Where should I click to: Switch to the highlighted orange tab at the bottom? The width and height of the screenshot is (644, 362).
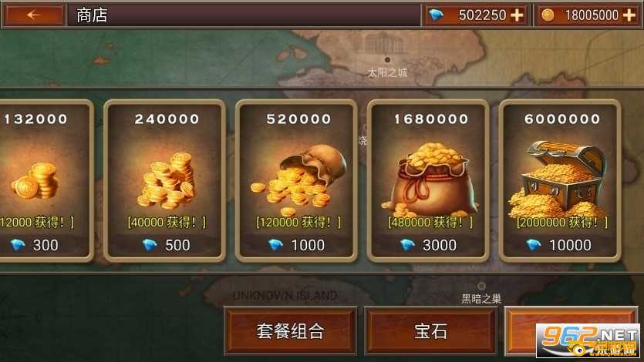click(x=571, y=331)
